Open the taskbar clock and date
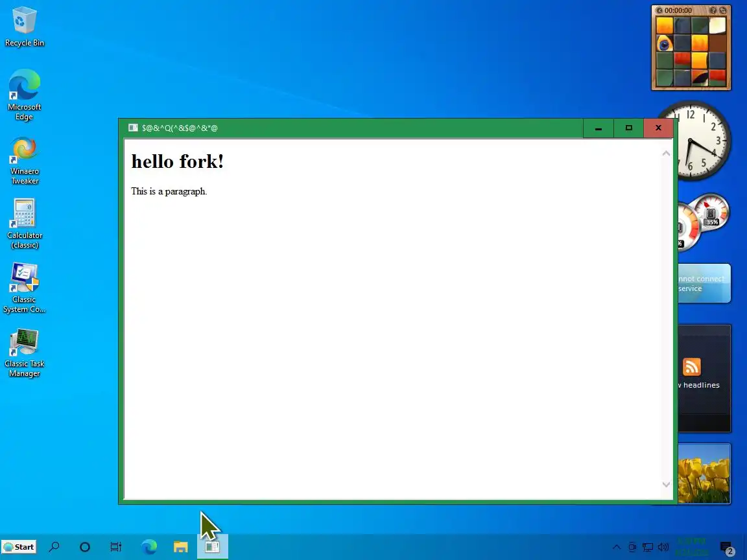 (x=692, y=546)
